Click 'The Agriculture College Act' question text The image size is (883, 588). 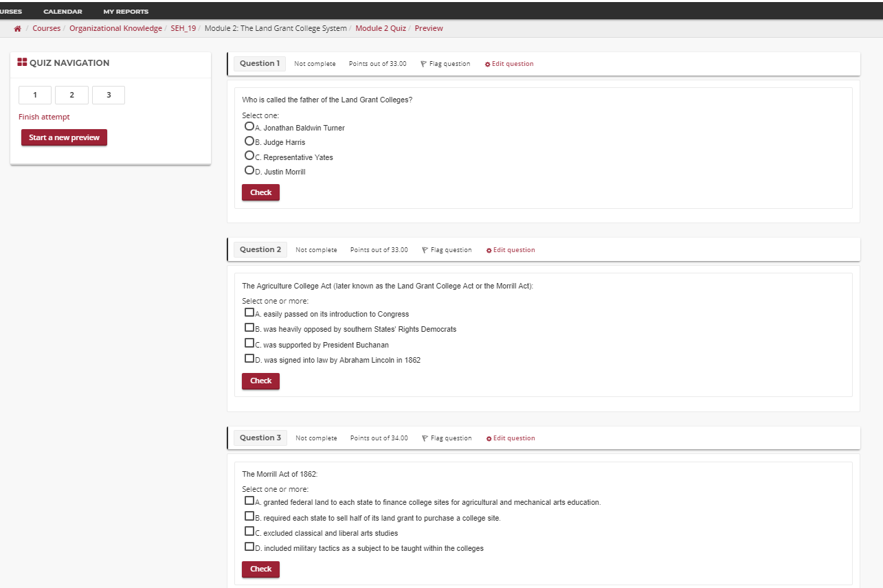tap(388, 286)
